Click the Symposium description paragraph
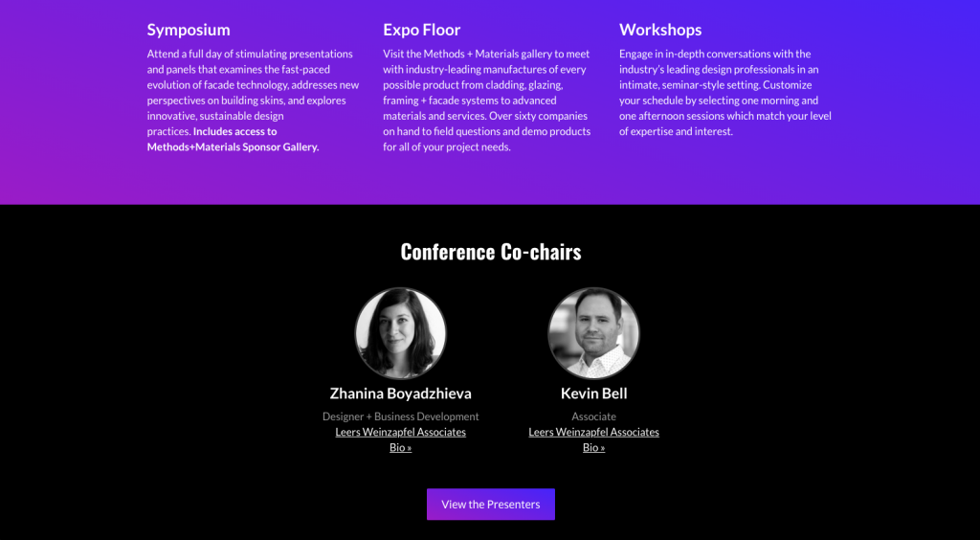Screen dimensions: 980x540 (253, 100)
